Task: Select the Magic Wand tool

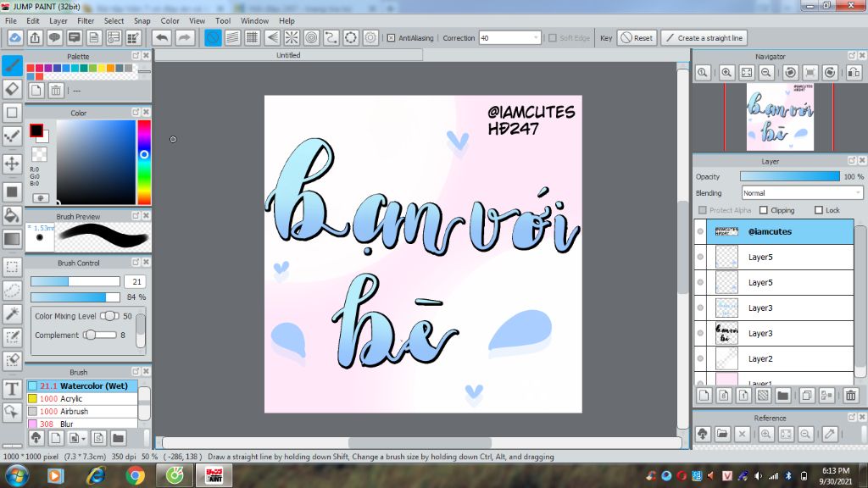Action: [x=12, y=313]
